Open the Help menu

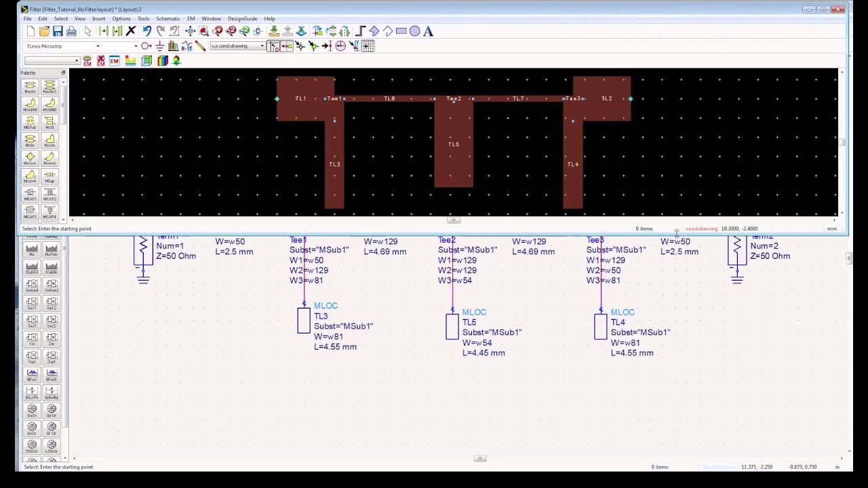pyautogui.click(x=269, y=18)
